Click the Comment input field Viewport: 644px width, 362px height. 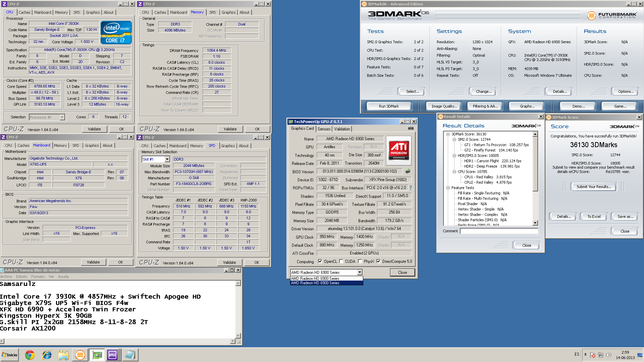(x=499, y=231)
